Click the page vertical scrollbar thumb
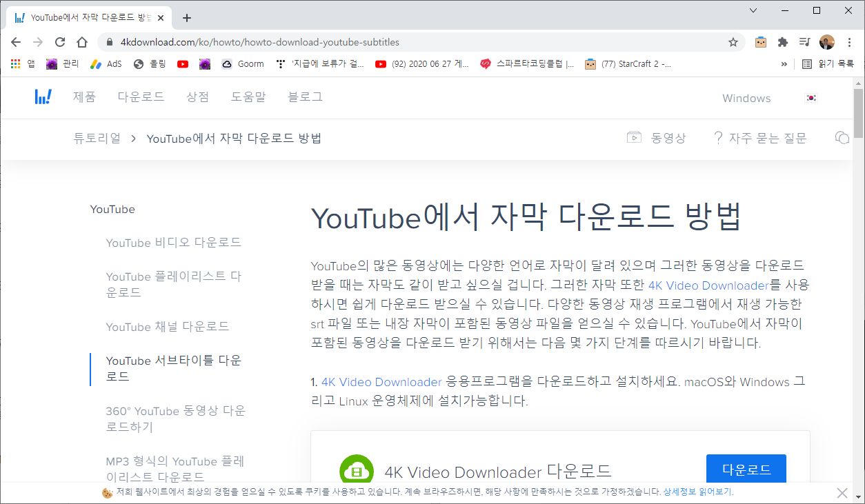The image size is (865, 504). 858,114
